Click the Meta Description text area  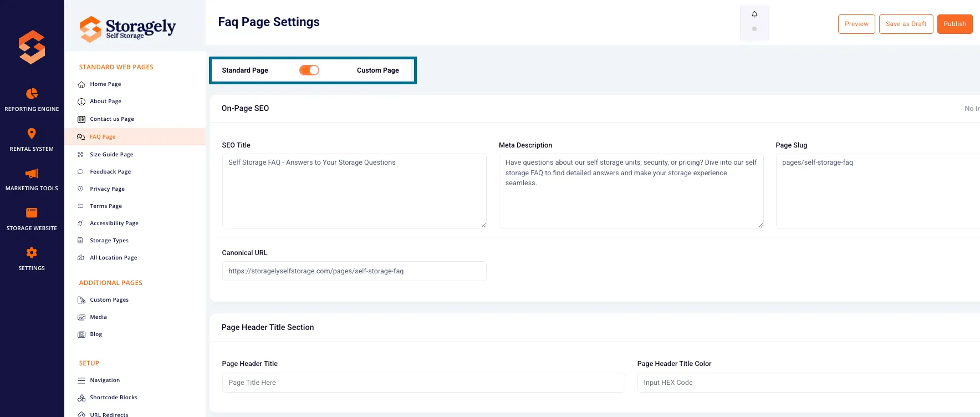pyautogui.click(x=631, y=191)
